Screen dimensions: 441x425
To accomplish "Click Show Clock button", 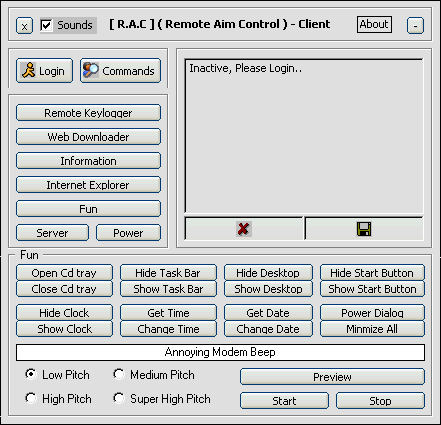I will pos(64,329).
